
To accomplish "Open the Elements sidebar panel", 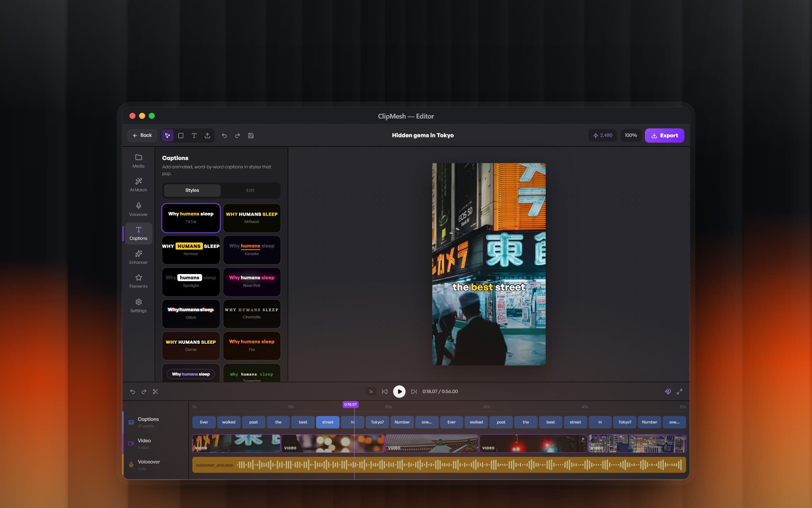I will [x=138, y=281].
